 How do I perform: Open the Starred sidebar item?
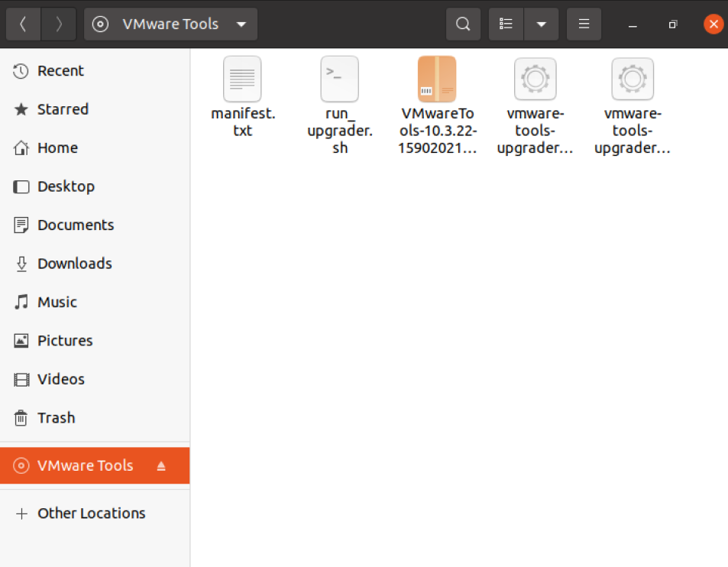click(x=63, y=109)
